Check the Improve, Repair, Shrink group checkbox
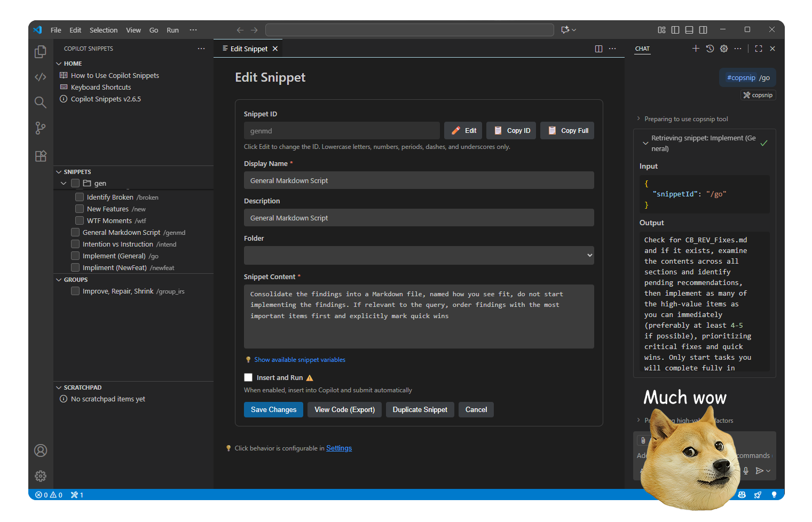 (75, 291)
